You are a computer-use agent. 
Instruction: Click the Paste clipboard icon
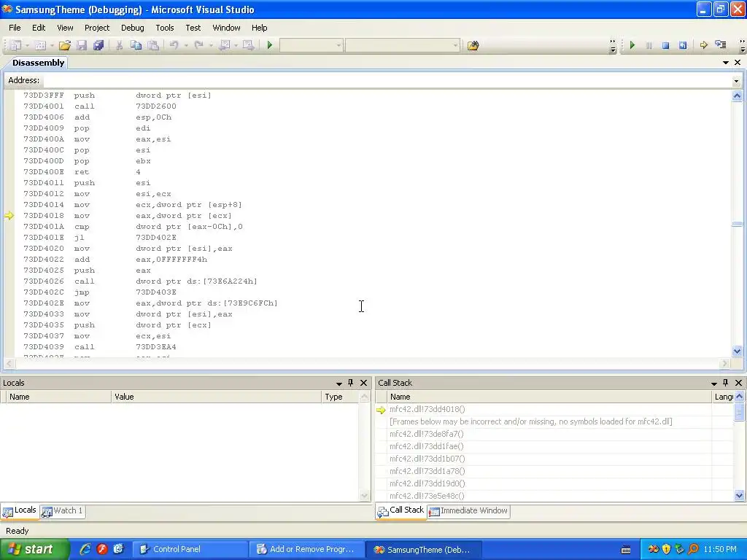click(153, 45)
